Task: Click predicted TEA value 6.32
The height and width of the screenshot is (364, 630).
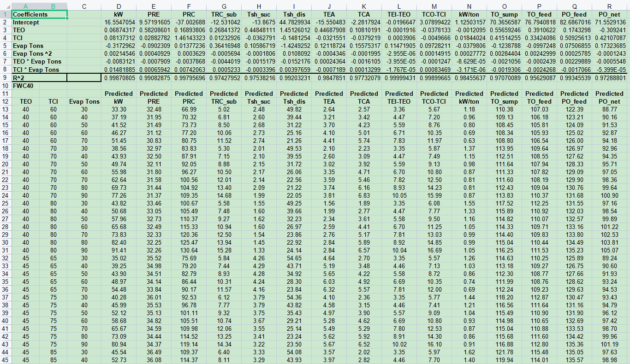Action: pyautogui.click(x=329, y=289)
